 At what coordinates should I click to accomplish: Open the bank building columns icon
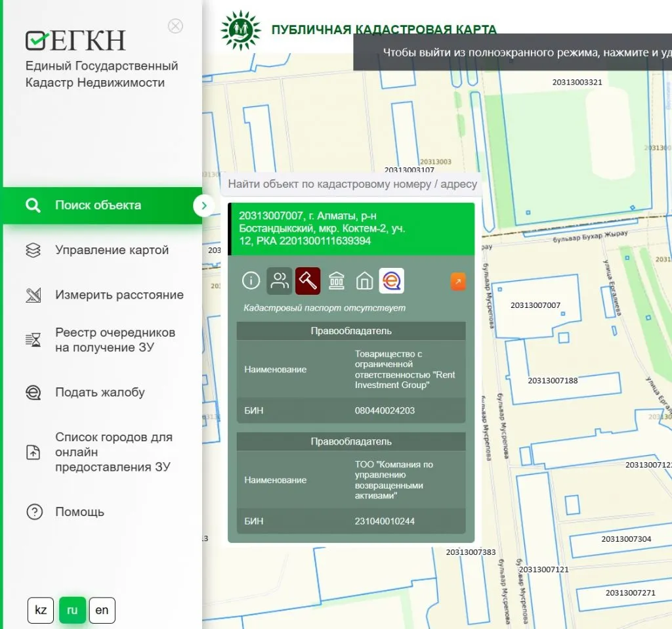tap(337, 281)
